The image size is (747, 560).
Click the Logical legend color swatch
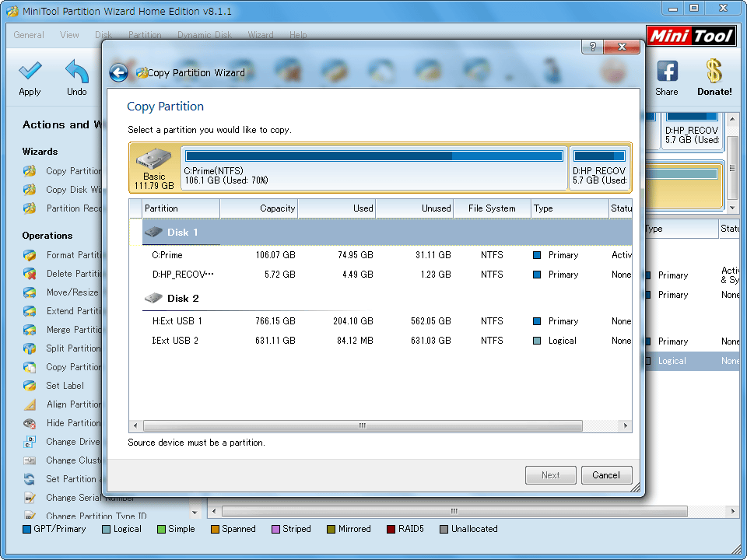click(107, 529)
